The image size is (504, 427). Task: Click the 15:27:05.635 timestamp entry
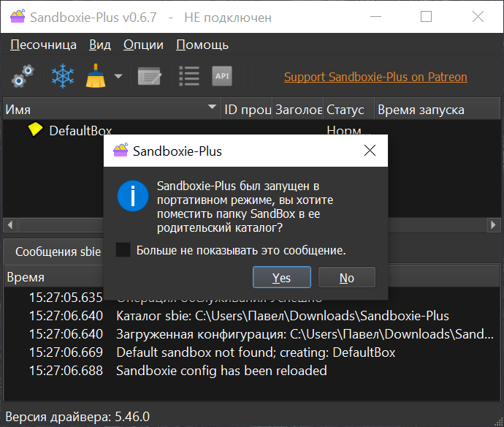pyautogui.click(x=66, y=298)
